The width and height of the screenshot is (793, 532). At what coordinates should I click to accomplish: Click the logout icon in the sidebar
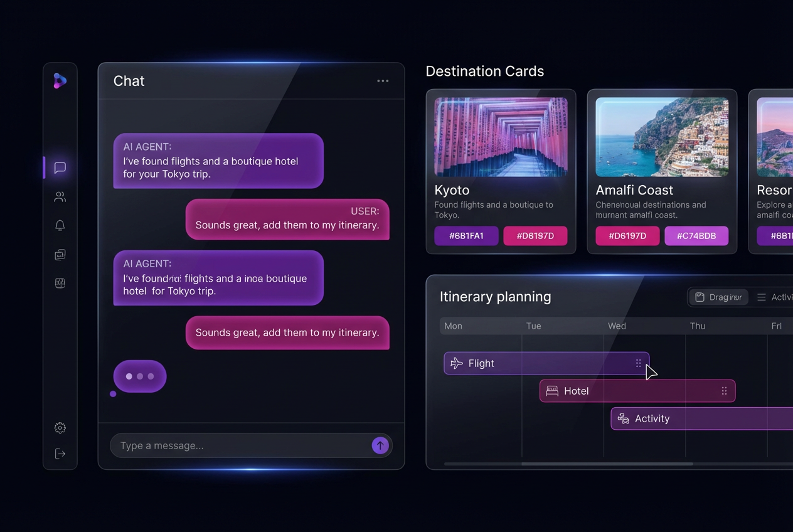pos(60,454)
